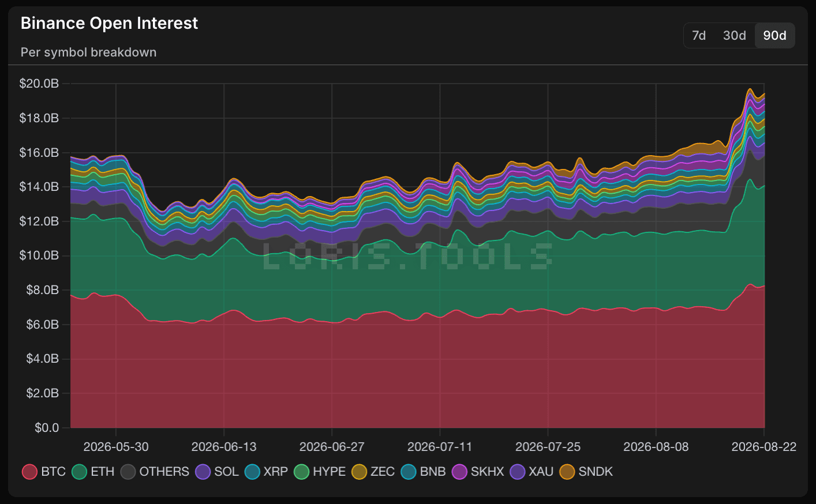Click the $14.0B y-axis label
The image size is (816, 504).
[x=39, y=187]
